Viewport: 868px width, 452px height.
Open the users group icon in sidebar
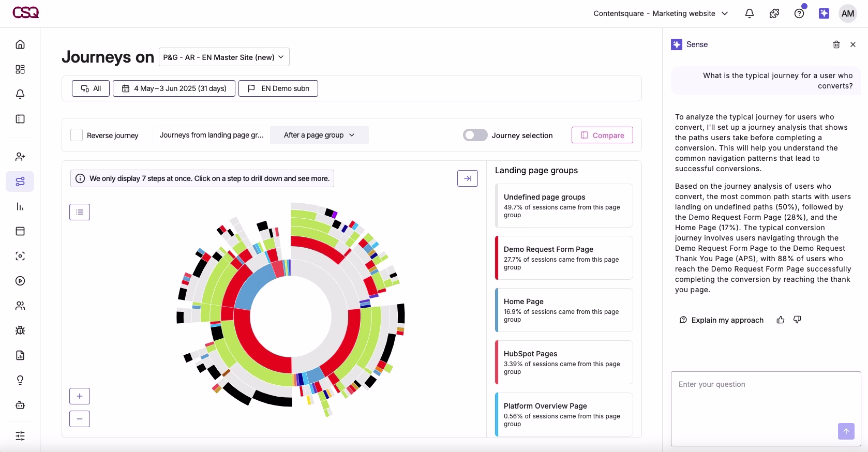pos(20,306)
